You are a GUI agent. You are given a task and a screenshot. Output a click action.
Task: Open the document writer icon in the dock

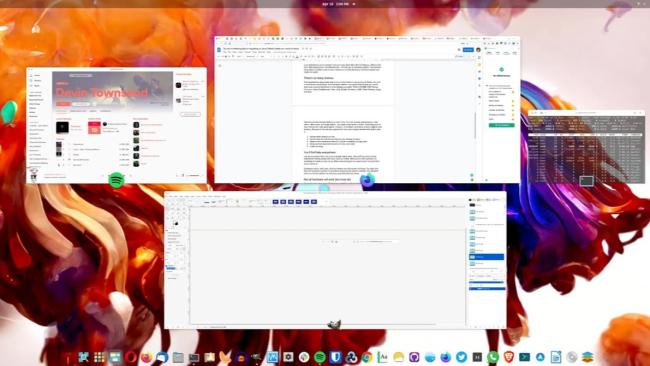click(556, 357)
